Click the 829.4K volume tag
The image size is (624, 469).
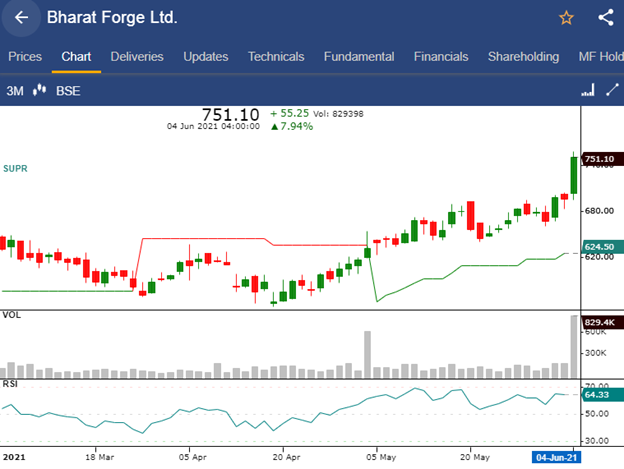coord(602,322)
